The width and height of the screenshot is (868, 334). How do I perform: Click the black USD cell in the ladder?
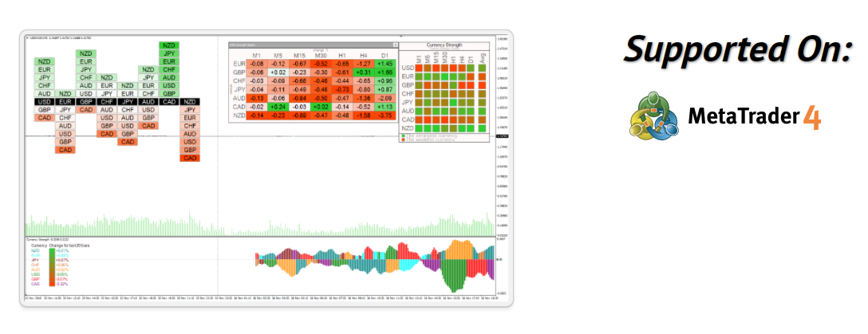click(x=45, y=102)
